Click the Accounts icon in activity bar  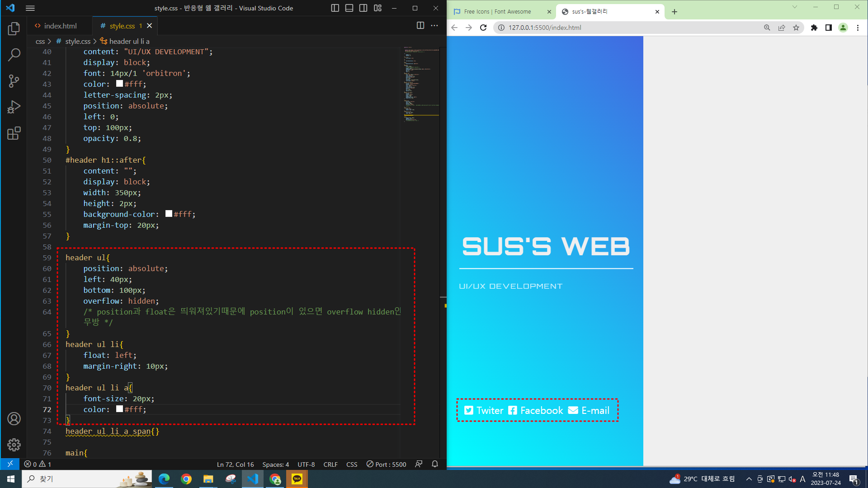coord(14,419)
